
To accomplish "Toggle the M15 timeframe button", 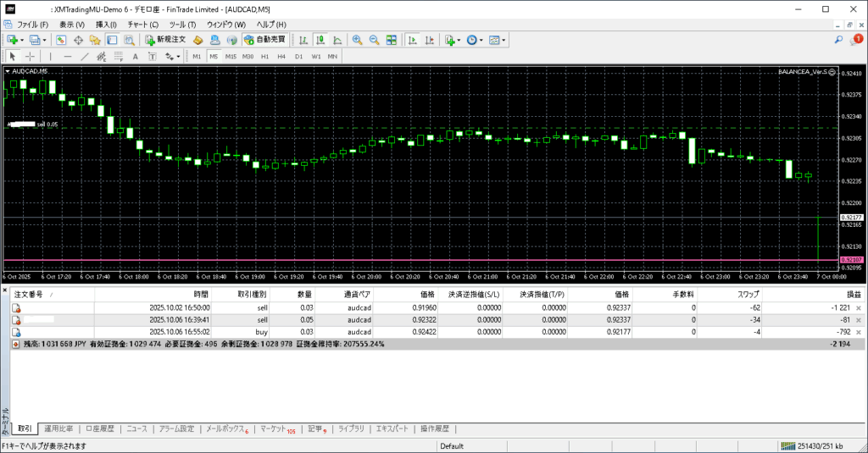I will [x=230, y=57].
